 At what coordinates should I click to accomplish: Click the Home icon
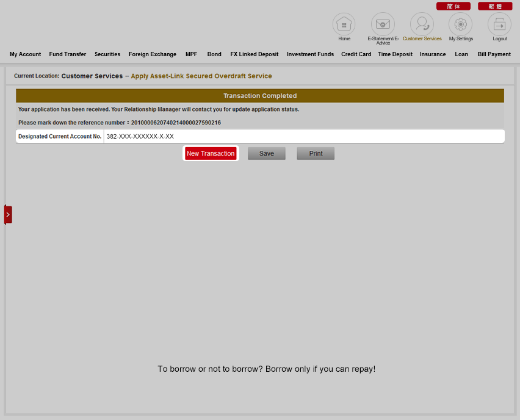click(344, 24)
